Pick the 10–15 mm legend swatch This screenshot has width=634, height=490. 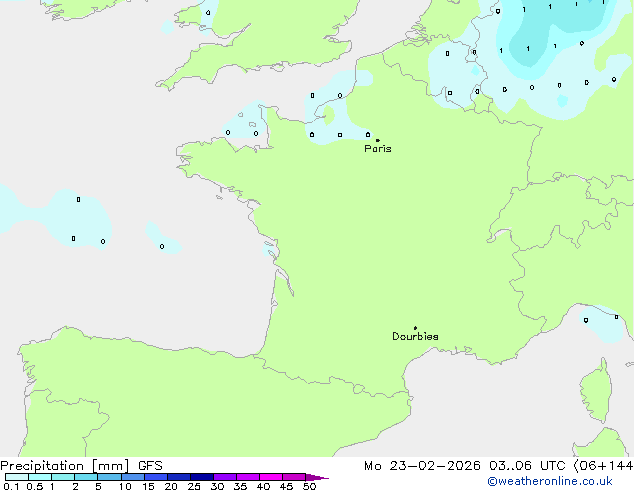(x=132, y=477)
